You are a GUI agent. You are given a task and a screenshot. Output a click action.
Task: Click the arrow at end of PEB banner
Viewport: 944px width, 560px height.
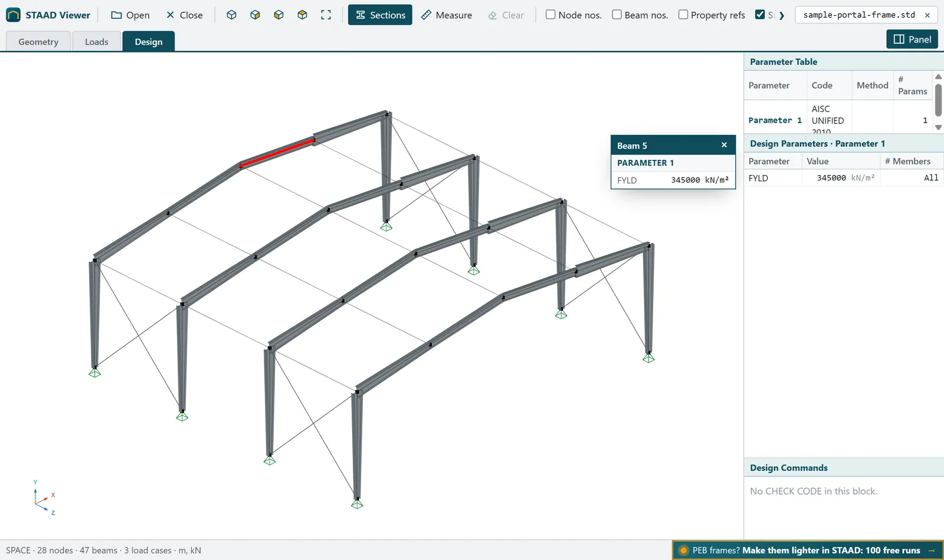coord(932,551)
